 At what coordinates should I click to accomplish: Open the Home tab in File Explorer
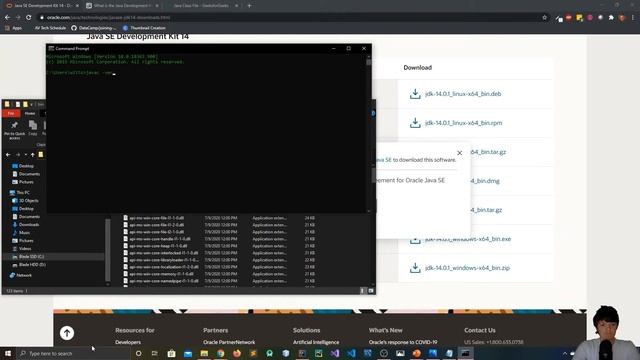point(30,113)
